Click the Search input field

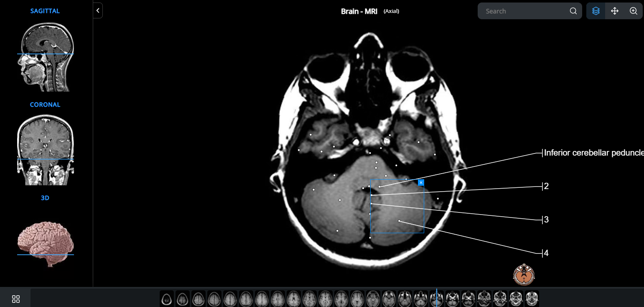529,11
